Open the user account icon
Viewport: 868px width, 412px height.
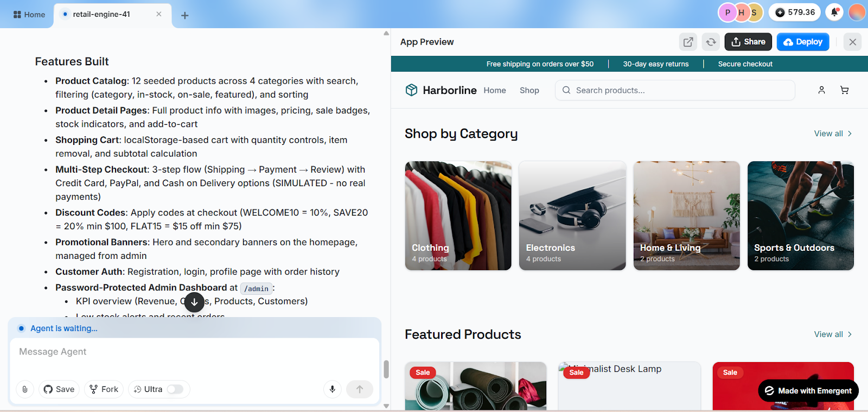click(x=821, y=90)
